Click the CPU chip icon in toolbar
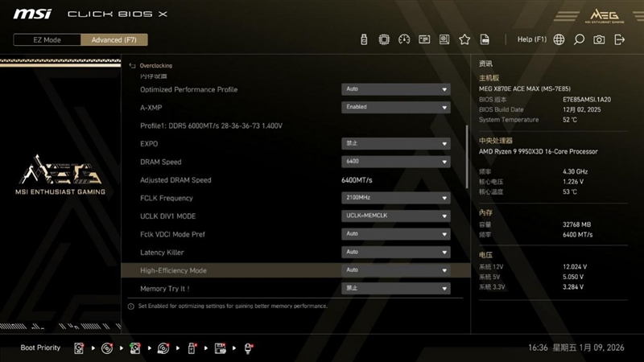 coord(384,39)
